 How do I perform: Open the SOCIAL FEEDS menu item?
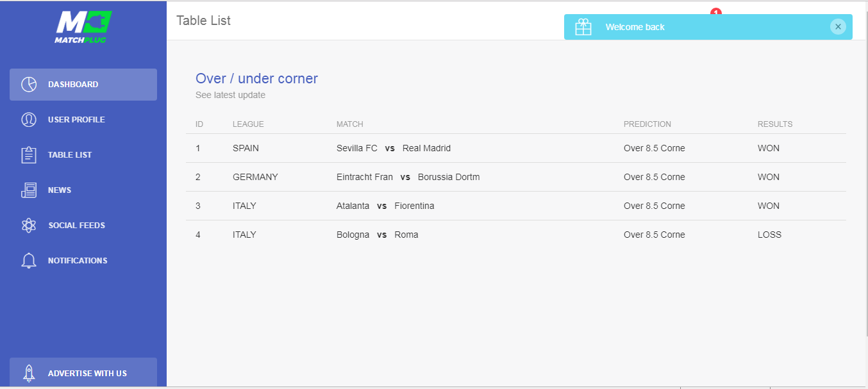83,226
